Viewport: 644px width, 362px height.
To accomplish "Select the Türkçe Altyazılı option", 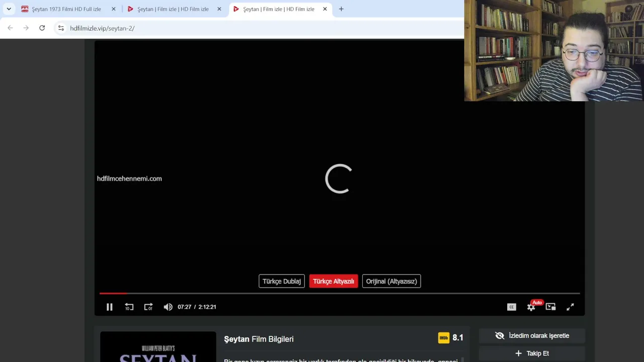I will click(x=334, y=281).
